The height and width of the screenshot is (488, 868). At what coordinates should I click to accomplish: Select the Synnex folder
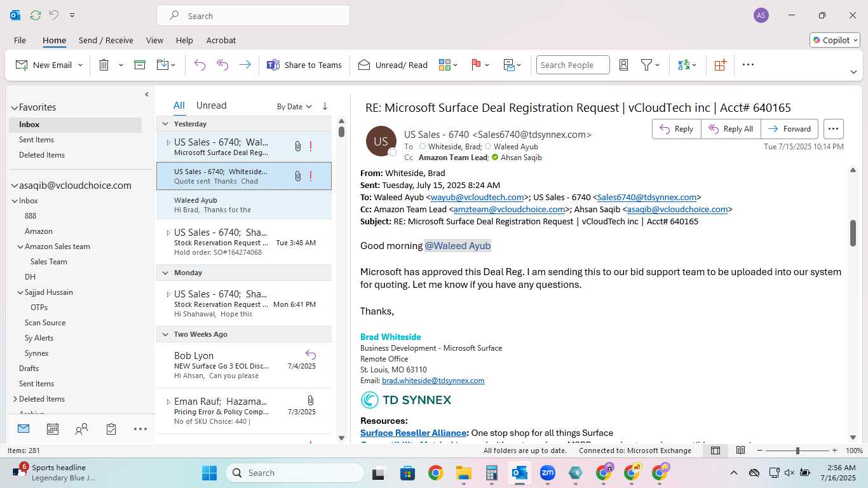click(37, 353)
